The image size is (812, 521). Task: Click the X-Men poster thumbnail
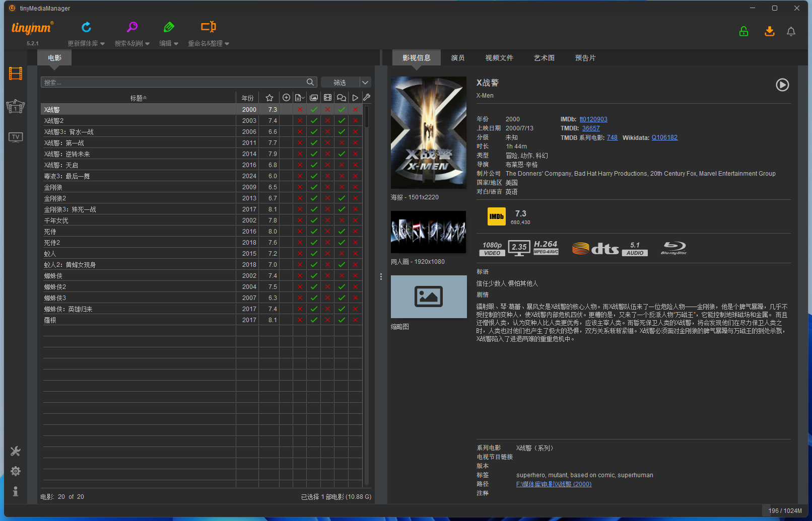click(x=429, y=132)
